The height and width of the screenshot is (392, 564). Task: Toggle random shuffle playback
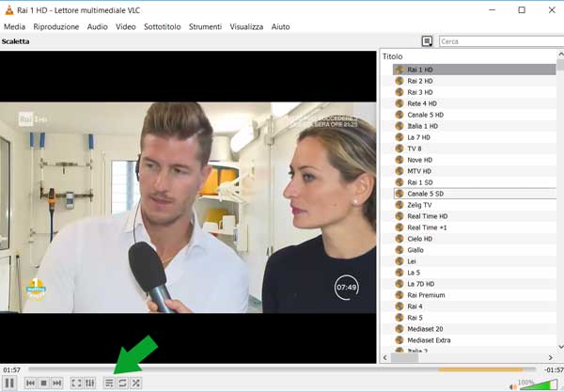135,383
